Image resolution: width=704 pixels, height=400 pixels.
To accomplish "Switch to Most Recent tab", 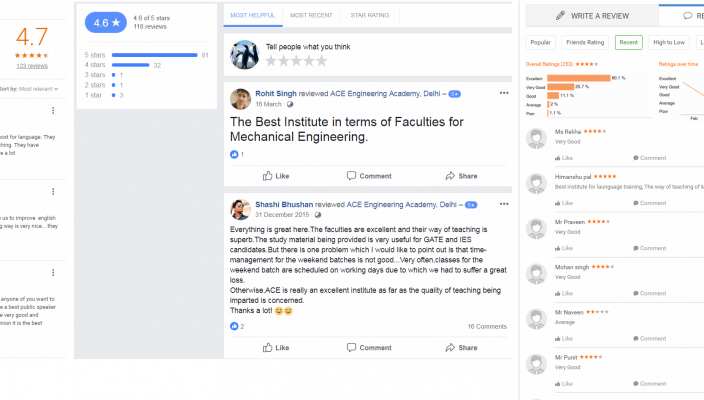I will (x=311, y=15).
